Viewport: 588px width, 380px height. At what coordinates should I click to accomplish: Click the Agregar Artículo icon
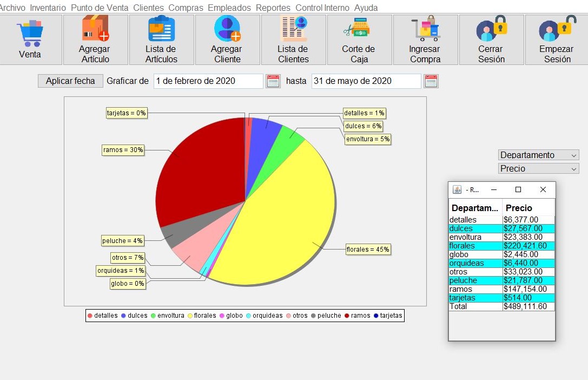coord(95,29)
